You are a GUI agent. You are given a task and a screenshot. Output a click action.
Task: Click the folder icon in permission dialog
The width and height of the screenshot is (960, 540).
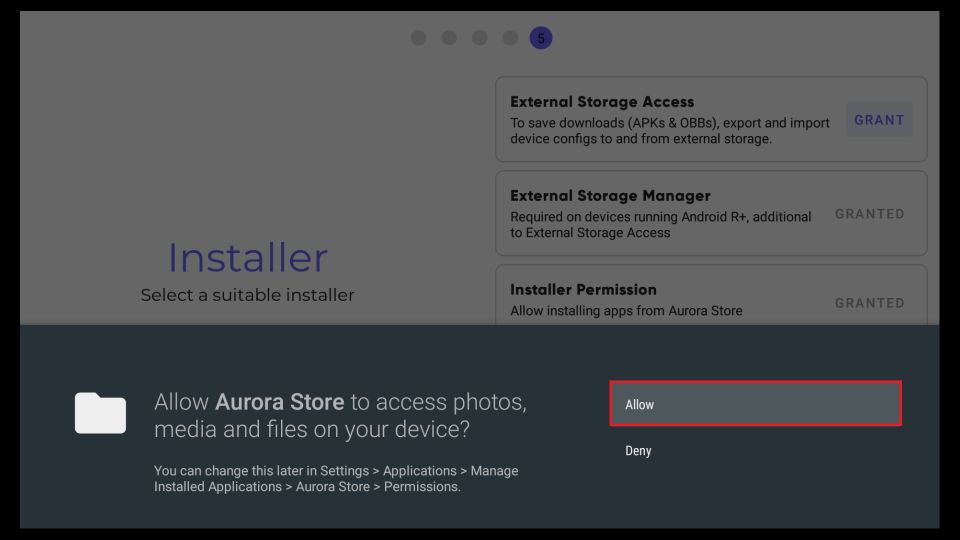point(100,413)
